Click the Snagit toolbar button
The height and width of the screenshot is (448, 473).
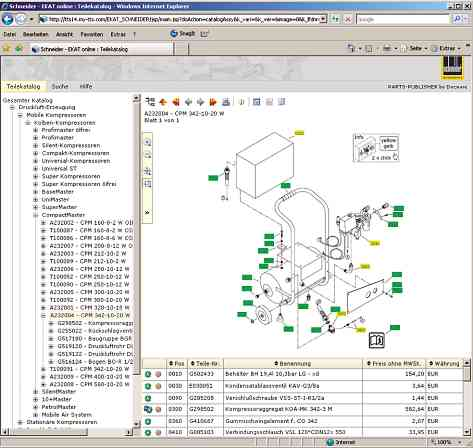[183, 34]
